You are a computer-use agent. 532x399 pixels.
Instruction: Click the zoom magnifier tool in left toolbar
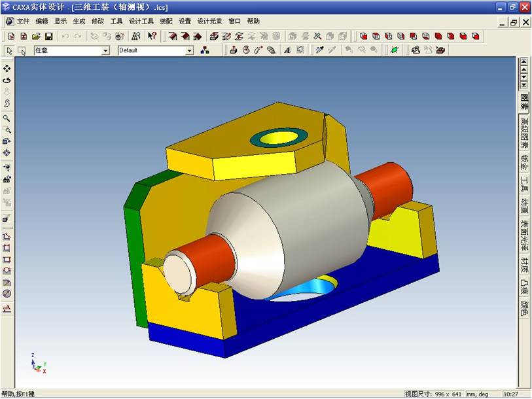pyautogui.click(x=7, y=118)
